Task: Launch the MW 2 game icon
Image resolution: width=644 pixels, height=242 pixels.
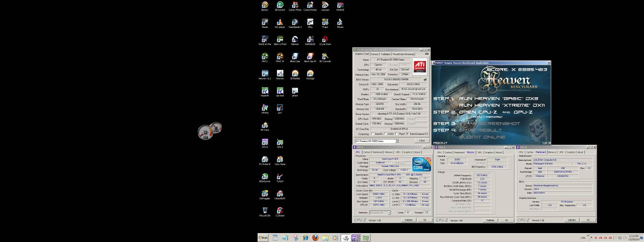Action: (x=265, y=58)
